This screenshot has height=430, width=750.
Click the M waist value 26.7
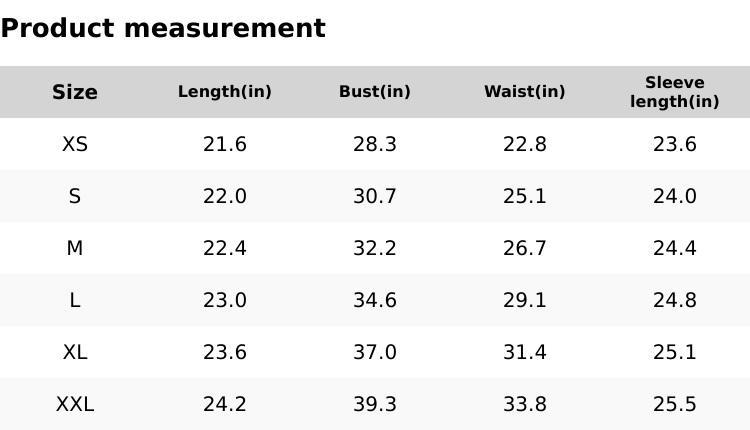(525, 248)
